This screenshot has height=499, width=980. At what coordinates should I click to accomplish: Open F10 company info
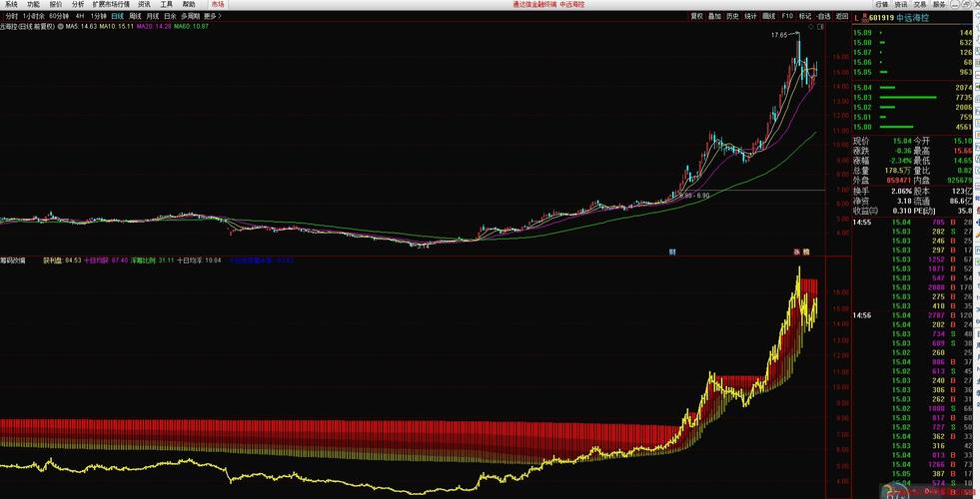point(787,17)
